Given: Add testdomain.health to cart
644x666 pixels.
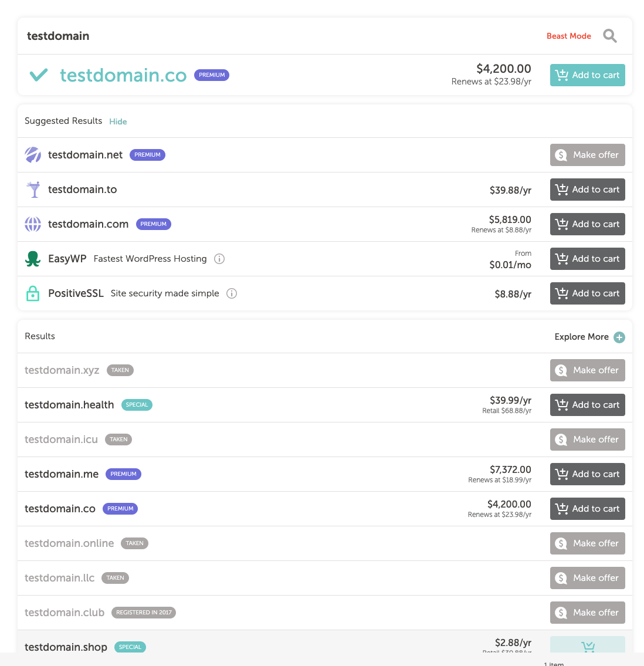Looking at the screenshot, I should click(x=588, y=405).
